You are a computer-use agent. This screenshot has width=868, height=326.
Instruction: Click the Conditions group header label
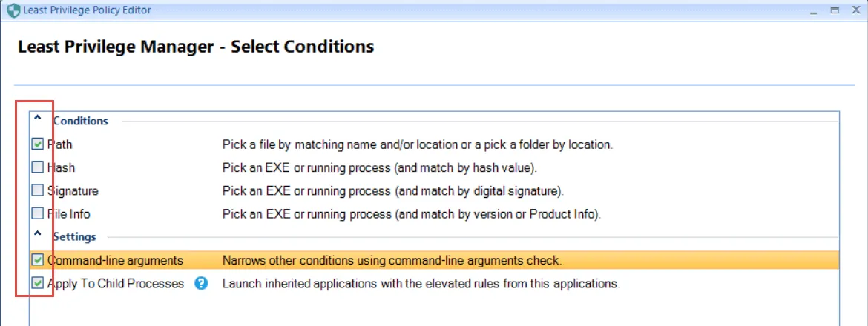tap(80, 121)
